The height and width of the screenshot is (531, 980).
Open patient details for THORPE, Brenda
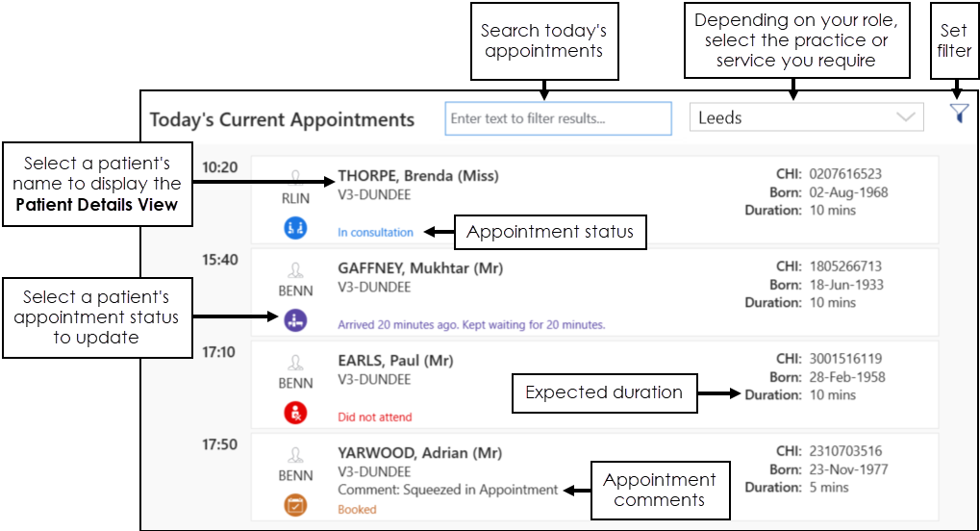pyautogui.click(x=417, y=176)
